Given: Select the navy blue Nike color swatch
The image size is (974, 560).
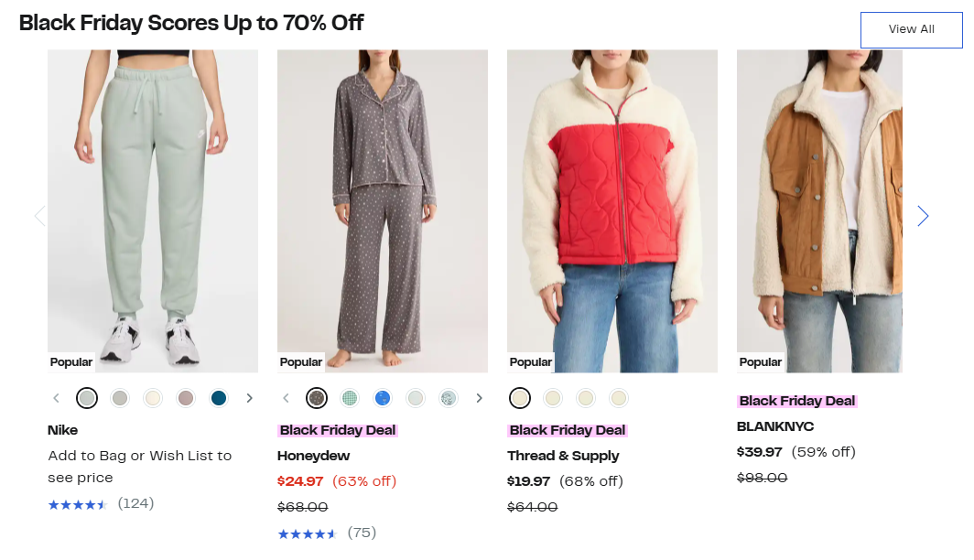Looking at the screenshot, I should click(x=219, y=398).
